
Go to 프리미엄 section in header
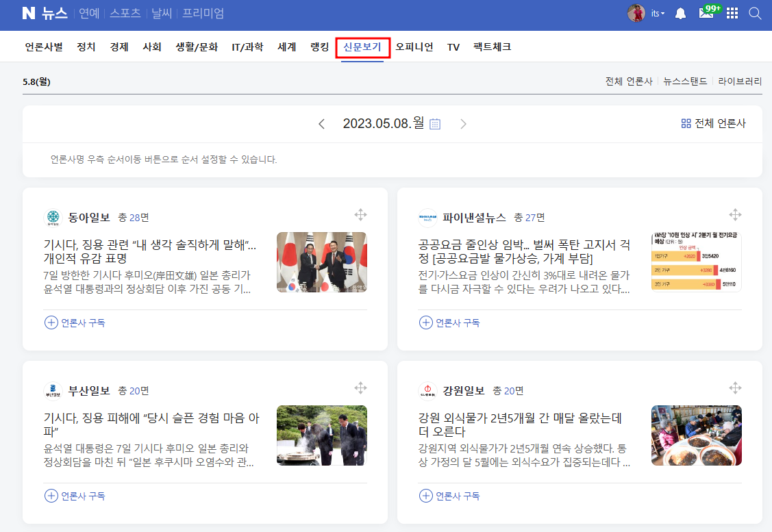click(x=203, y=13)
